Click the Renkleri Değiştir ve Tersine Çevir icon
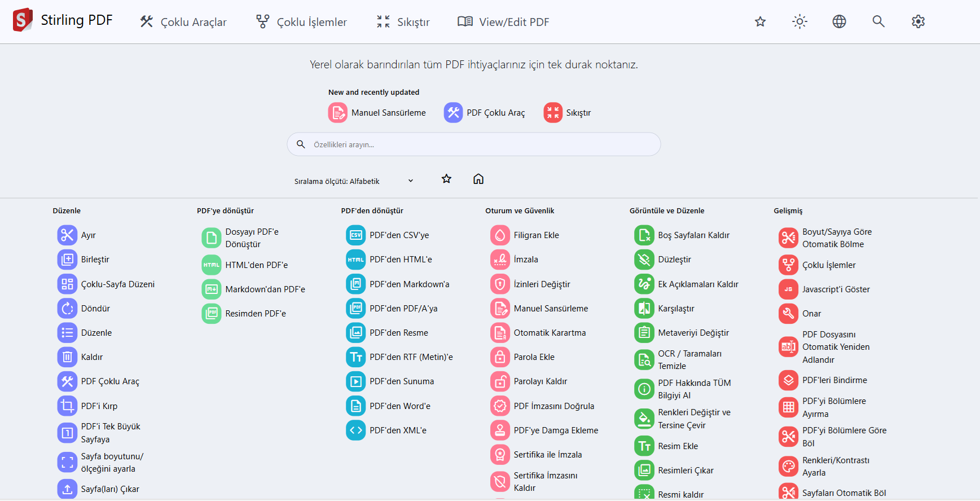This screenshot has width=980, height=501. [644, 419]
